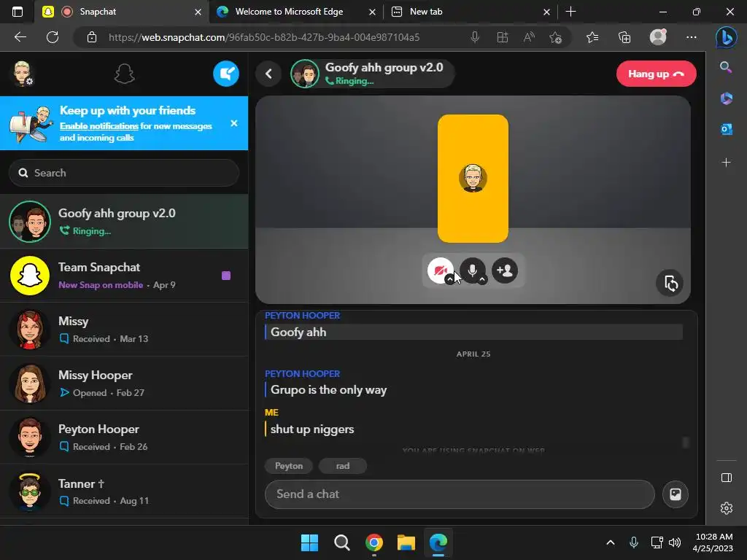Click the Edge sidebar search icon

tap(726, 67)
